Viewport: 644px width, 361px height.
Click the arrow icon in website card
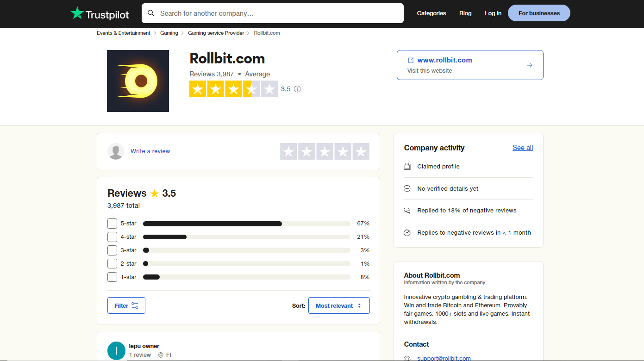[x=530, y=65]
